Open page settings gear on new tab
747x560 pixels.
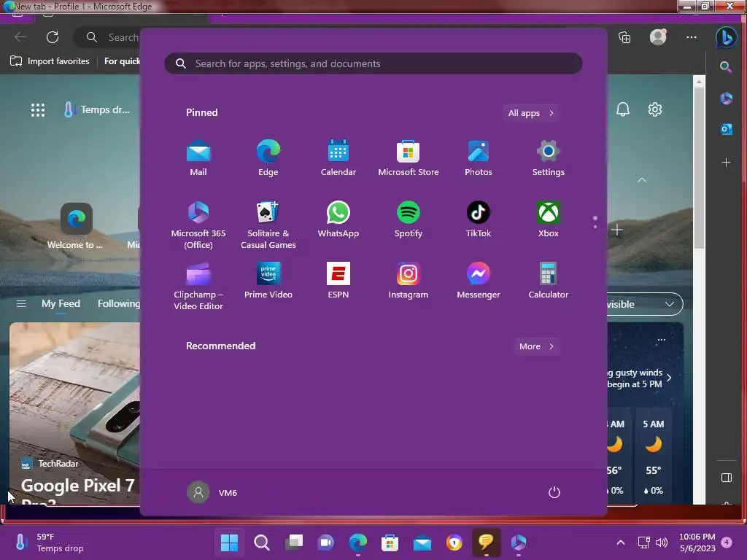pos(655,109)
